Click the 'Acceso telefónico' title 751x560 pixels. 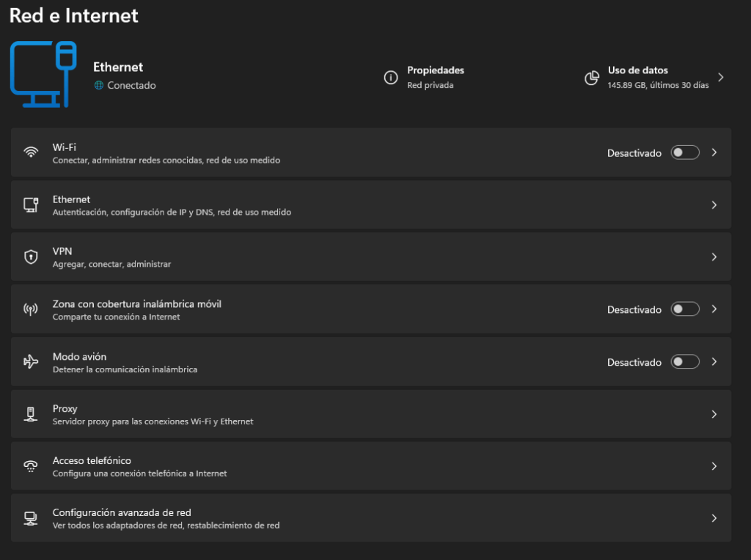point(92,460)
